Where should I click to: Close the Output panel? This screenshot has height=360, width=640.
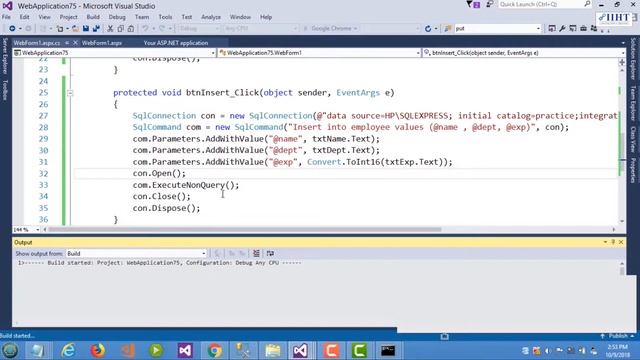(621, 242)
